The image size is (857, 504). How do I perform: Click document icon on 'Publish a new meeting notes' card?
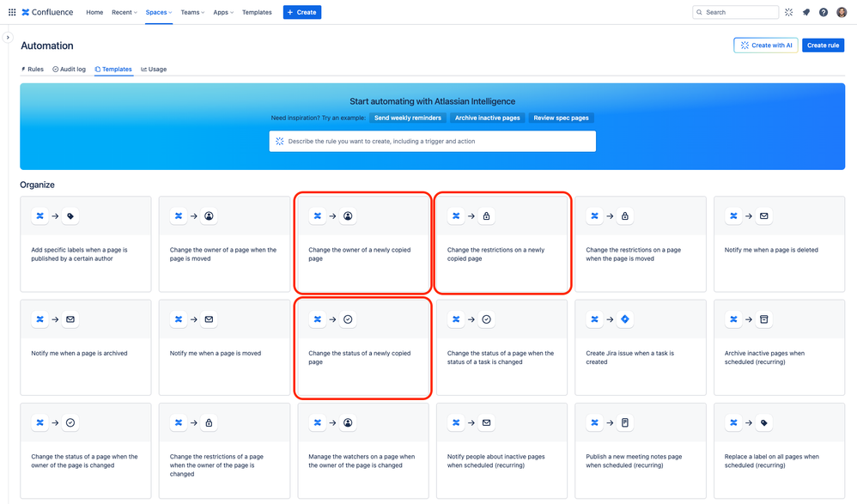point(624,422)
